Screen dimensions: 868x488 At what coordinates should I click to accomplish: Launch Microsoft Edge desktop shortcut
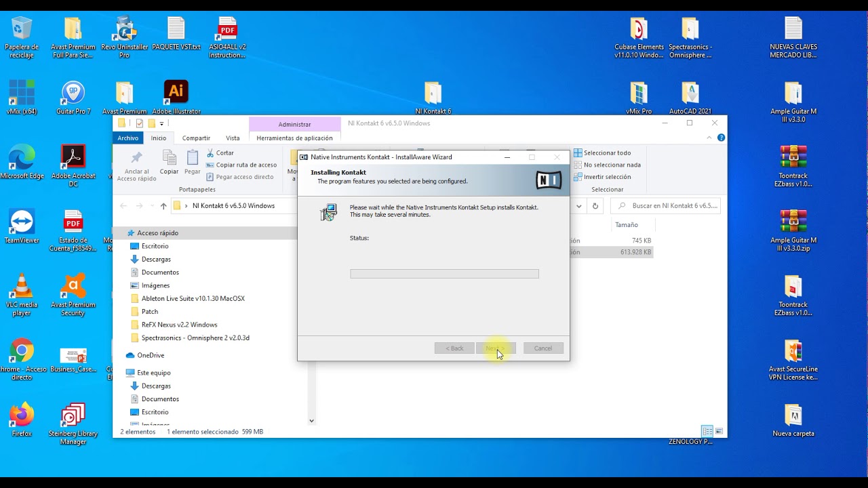[22, 162]
